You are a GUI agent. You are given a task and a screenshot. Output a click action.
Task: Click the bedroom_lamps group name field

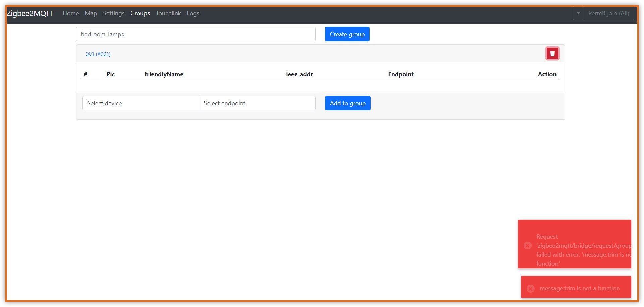pos(196,34)
